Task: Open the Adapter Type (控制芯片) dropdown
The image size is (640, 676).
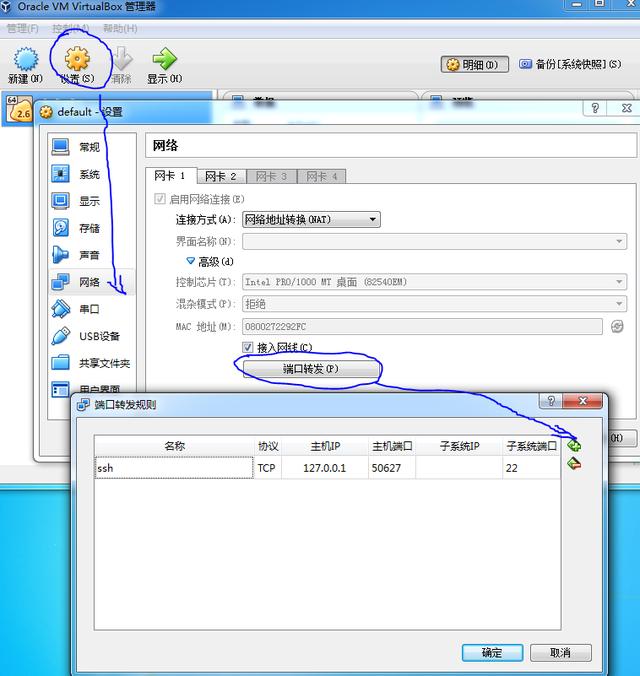Action: pyautogui.click(x=434, y=282)
